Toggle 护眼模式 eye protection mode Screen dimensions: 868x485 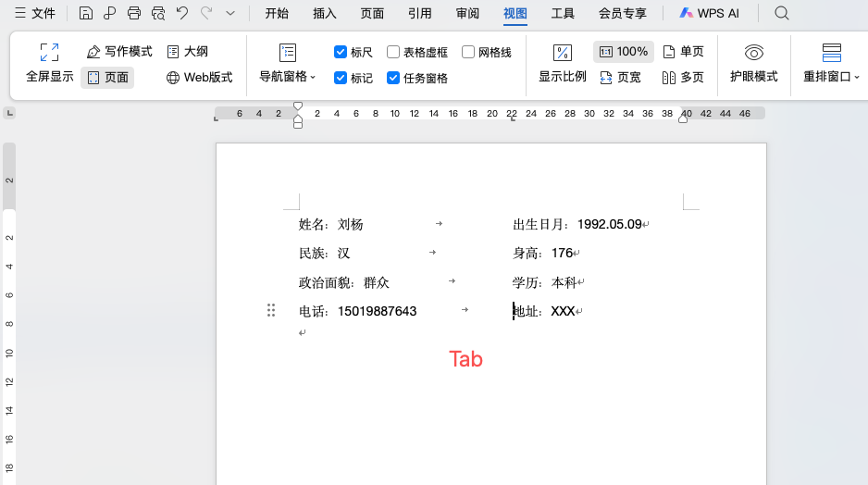pyautogui.click(x=754, y=63)
